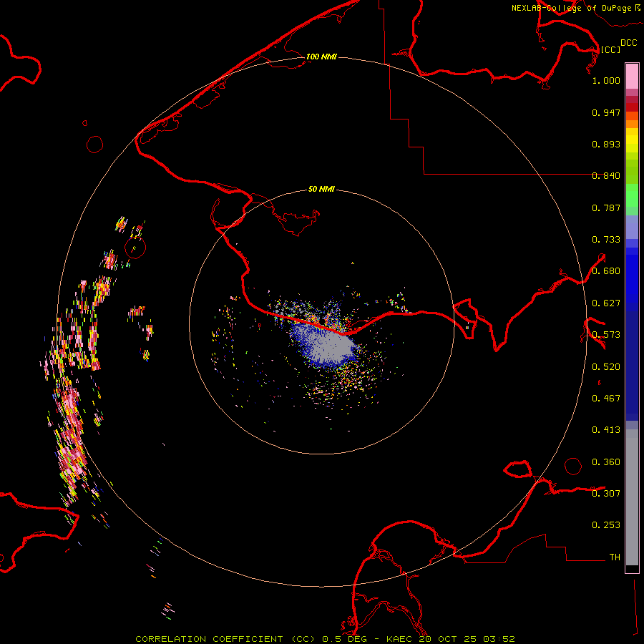Click the KAEC station ID in the caption
This screenshot has height=644, width=644.
(x=401, y=639)
